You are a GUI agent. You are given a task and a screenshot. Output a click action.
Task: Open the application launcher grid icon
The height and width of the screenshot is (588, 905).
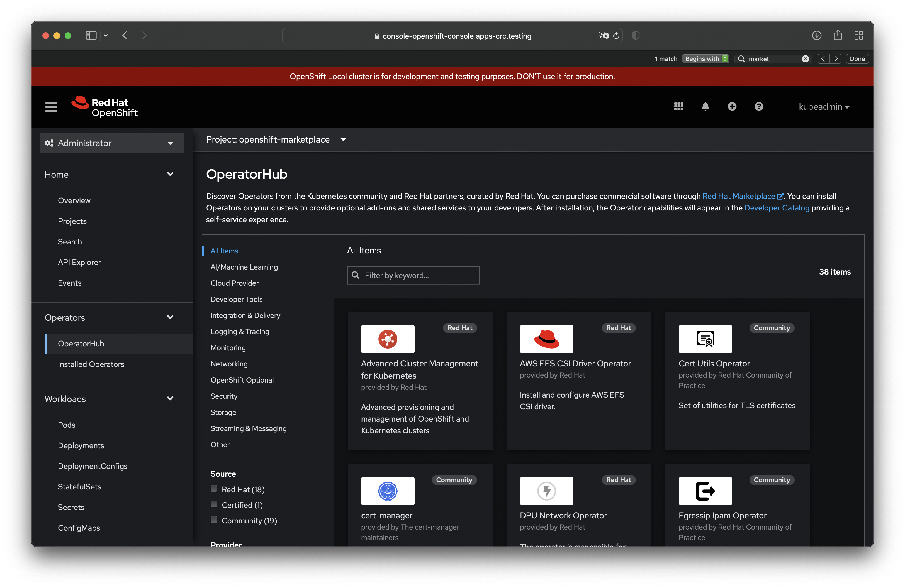tap(679, 107)
